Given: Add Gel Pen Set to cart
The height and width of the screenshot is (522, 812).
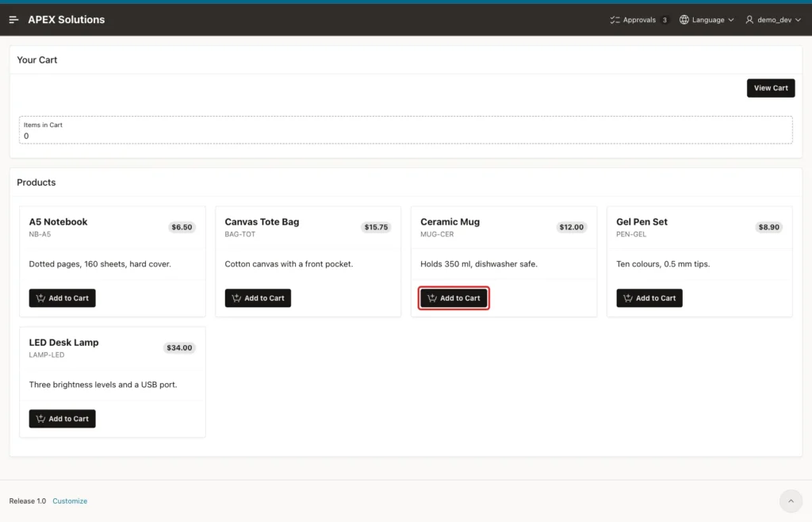Looking at the screenshot, I should pyautogui.click(x=649, y=297).
